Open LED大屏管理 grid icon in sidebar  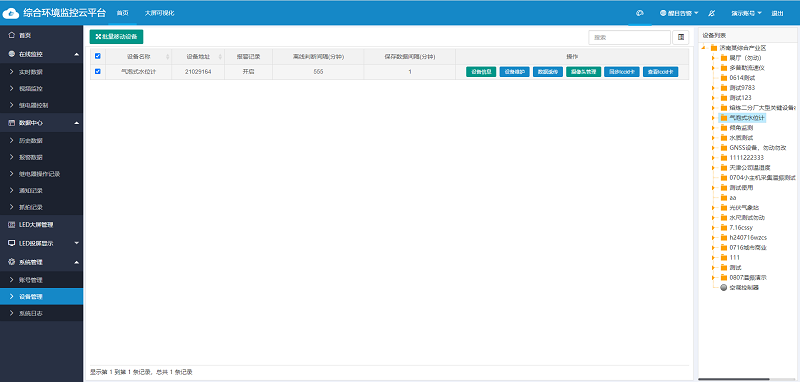[x=11, y=224]
